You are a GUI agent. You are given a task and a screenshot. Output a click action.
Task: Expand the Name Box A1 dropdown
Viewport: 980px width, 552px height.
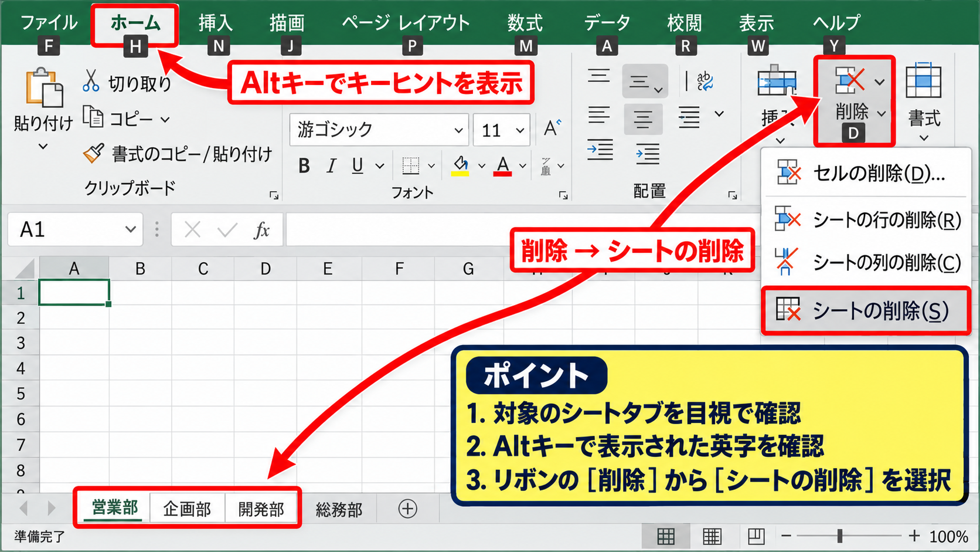click(131, 229)
